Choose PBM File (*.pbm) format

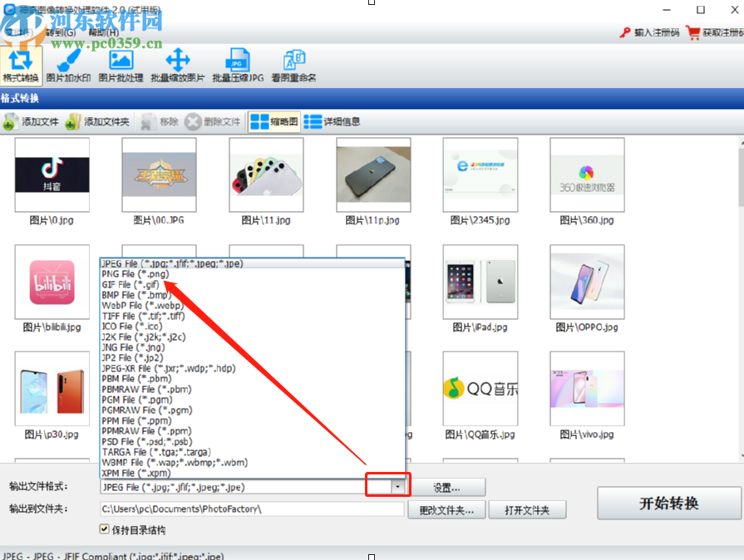click(x=253, y=378)
